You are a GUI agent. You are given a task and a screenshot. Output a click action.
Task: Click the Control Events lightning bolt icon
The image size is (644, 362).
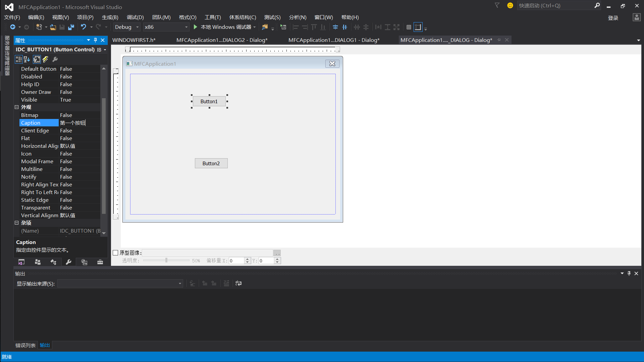(46, 59)
